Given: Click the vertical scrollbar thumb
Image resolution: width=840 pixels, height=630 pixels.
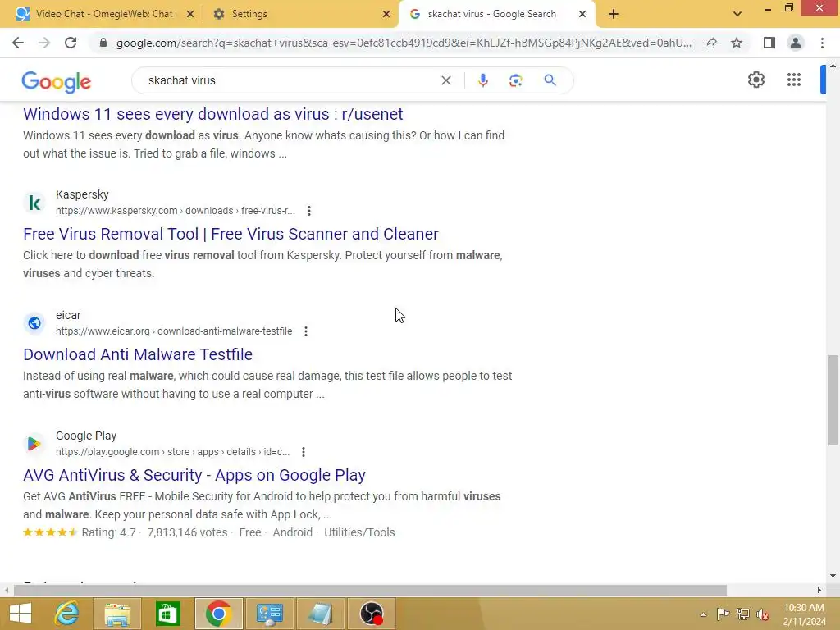Looking at the screenshot, I should pyautogui.click(x=833, y=399).
